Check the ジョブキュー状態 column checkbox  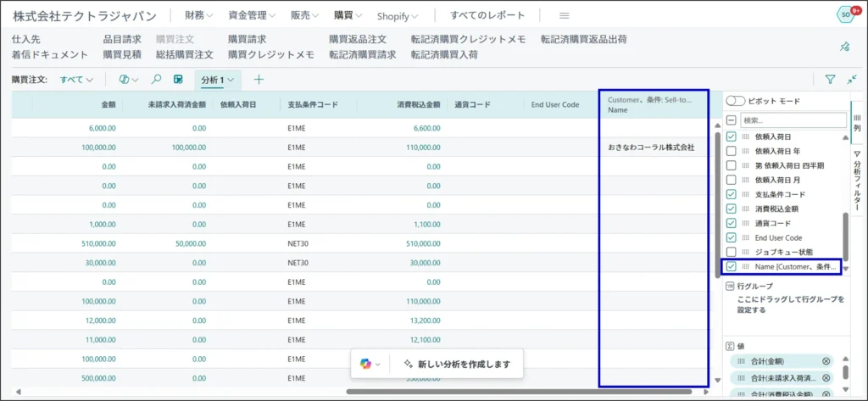[x=732, y=252]
